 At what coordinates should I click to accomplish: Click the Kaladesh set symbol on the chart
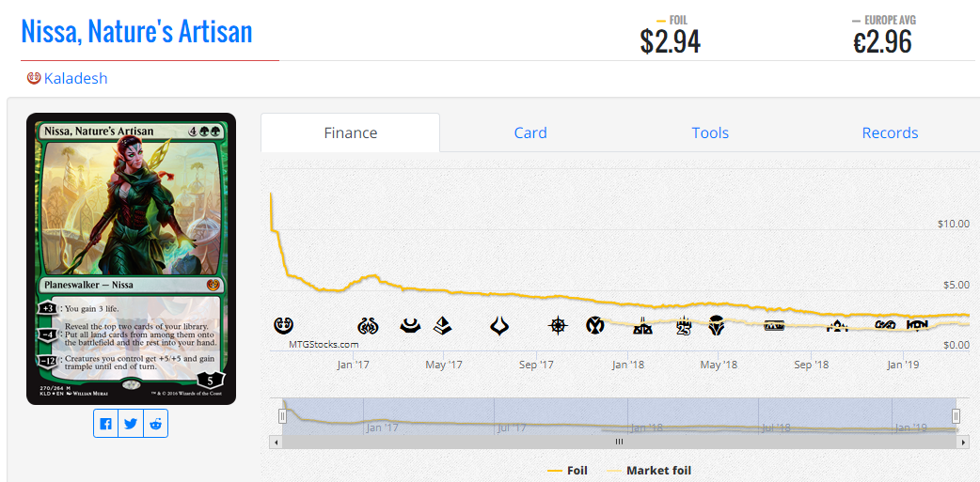point(283,325)
